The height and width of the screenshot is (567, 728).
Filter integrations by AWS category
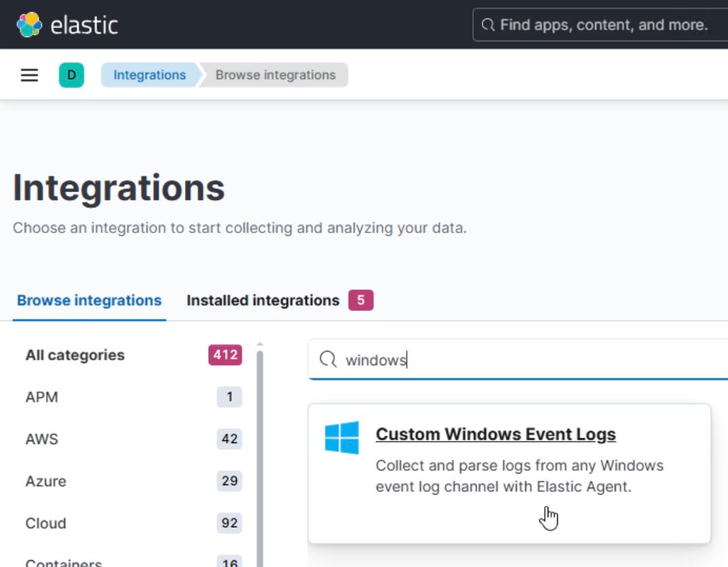pyautogui.click(x=42, y=439)
